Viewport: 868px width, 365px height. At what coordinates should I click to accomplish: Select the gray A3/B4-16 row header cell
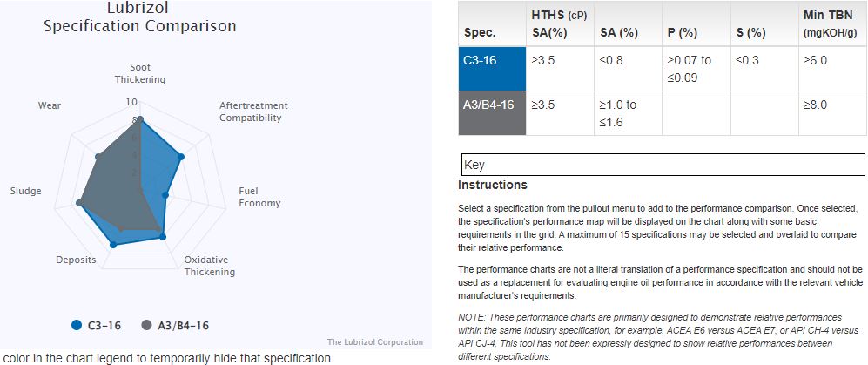coord(493,112)
